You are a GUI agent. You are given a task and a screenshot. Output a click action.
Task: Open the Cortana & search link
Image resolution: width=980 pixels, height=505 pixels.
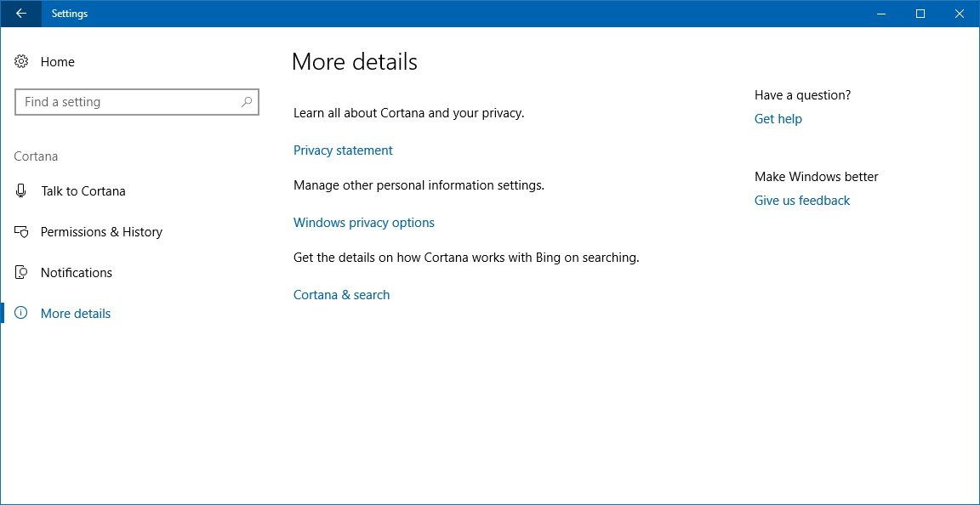(341, 294)
